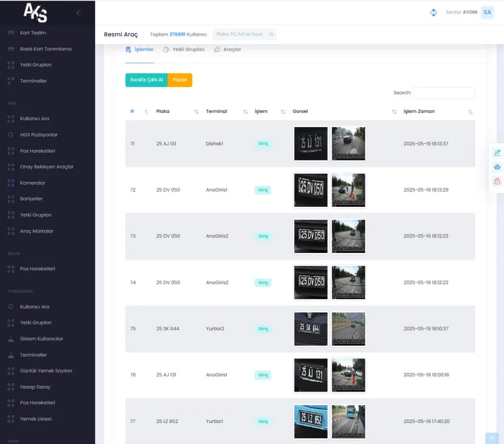504x444 pixels.
Task: Click the scroll-to-top arrow button
Action: pos(491,438)
